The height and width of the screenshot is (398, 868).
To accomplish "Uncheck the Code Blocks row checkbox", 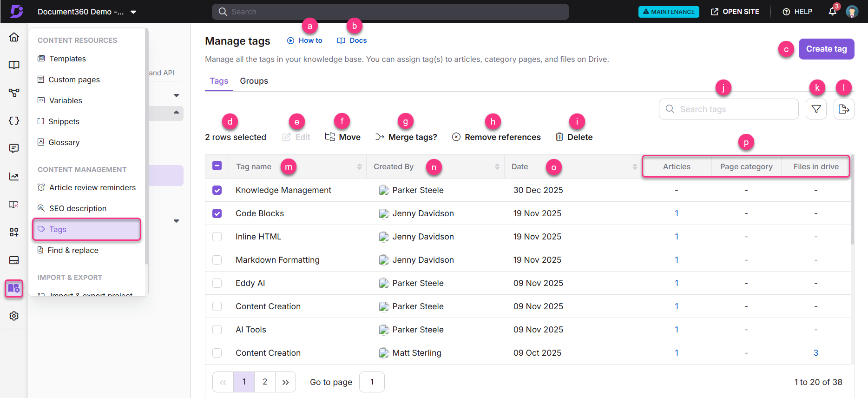I will 217,213.
